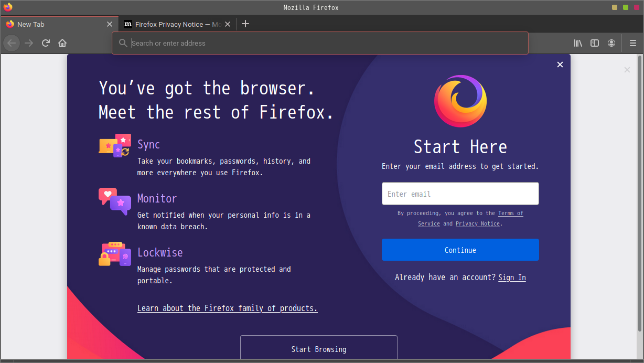
Task: Click the Firefox icon in title bar
Action: tap(7, 7)
